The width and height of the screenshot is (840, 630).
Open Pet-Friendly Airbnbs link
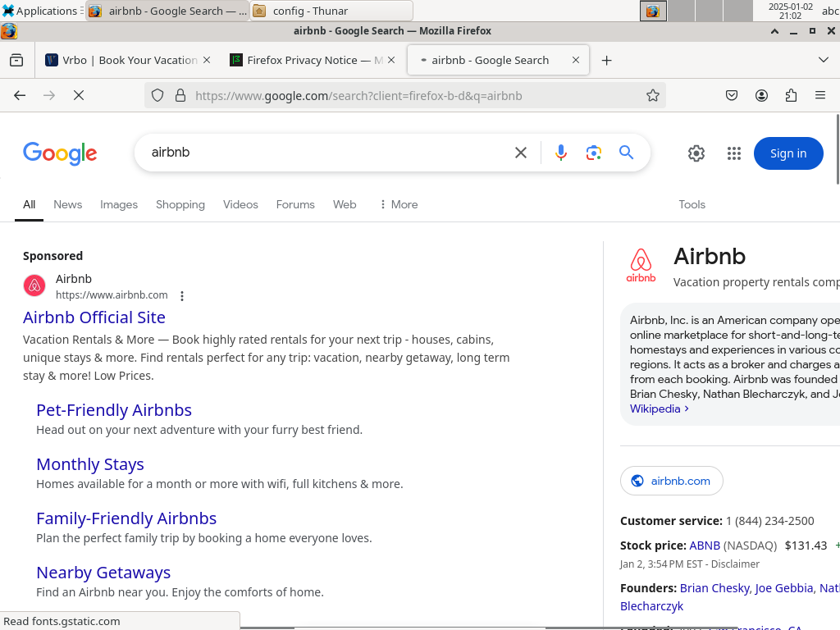click(x=114, y=410)
